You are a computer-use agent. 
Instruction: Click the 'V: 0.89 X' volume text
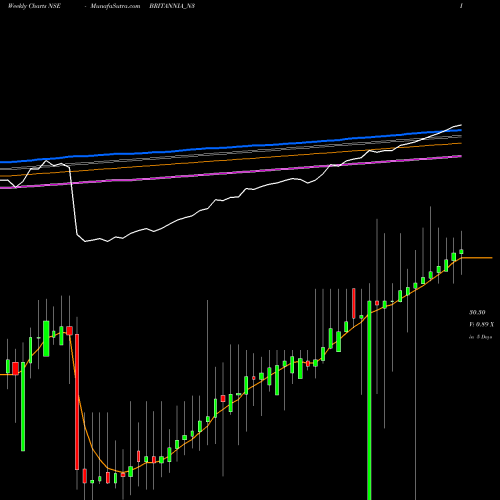click(x=481, y=324)
